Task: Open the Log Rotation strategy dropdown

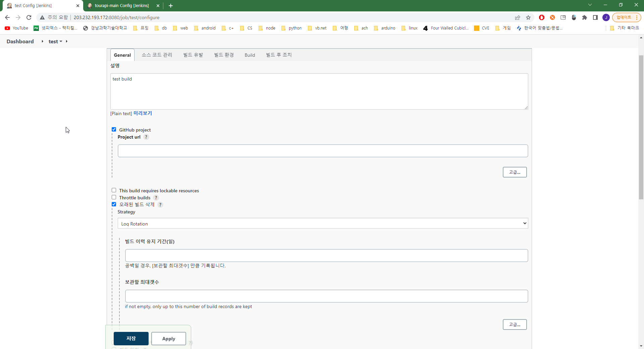Action: coord(322,223)
